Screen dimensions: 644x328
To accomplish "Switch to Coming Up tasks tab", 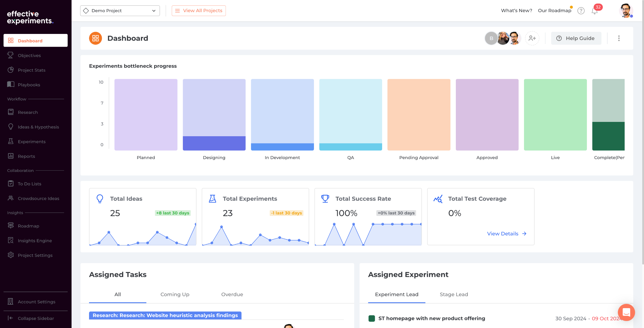I will click(x=175, y=294).
